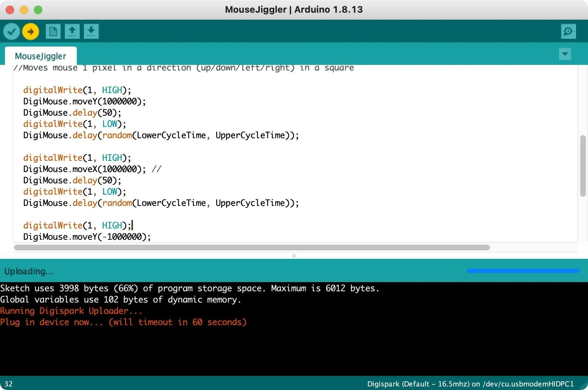Click line number 32 in status bar
This screenshot has height=390, width=588.
click(x=8, y=384)
